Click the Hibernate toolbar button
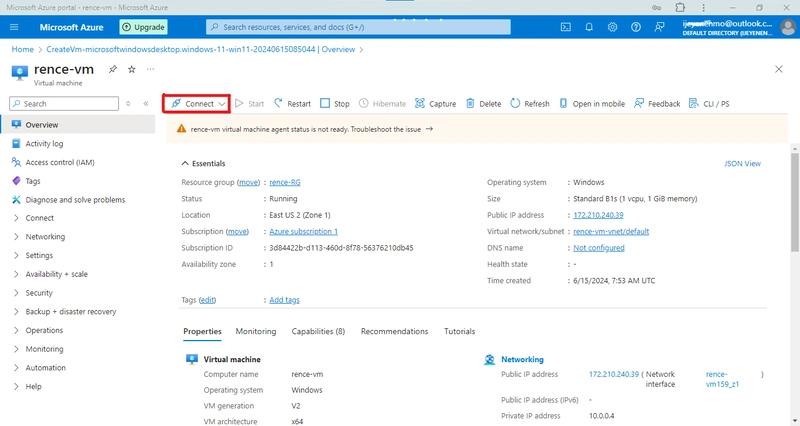Screen dimensions: 800x426 click(382, 104)
